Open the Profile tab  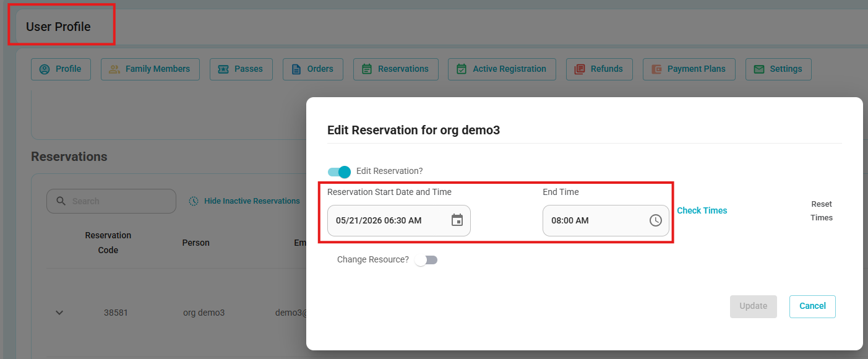(61, 69)
